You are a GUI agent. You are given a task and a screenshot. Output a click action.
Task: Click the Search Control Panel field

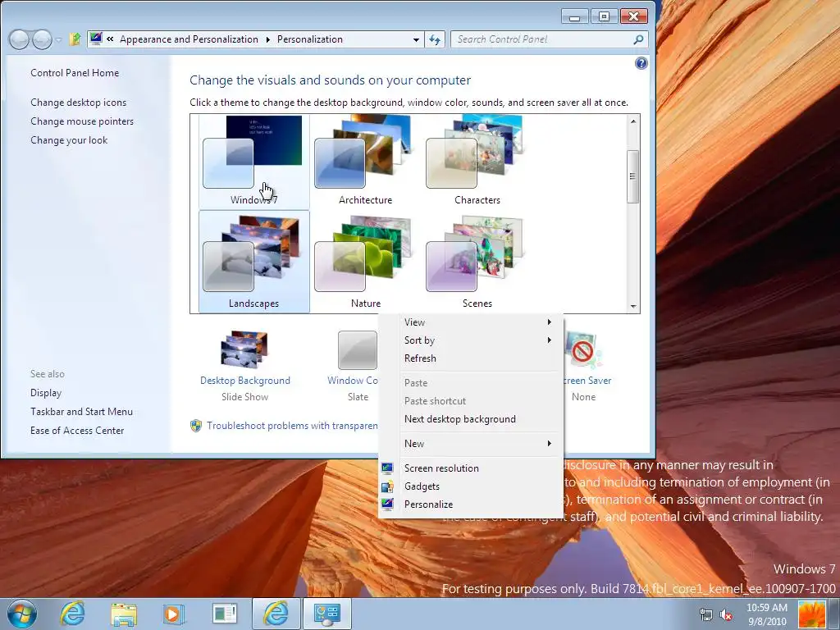(x=550, y=39)
